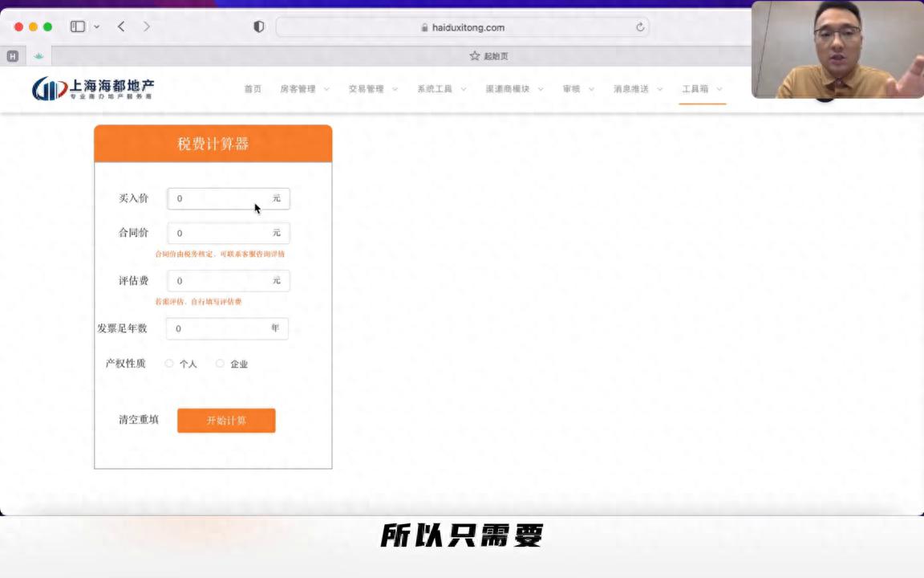
Task: Go to the 首页 menu item
Action: coord(253,89)
